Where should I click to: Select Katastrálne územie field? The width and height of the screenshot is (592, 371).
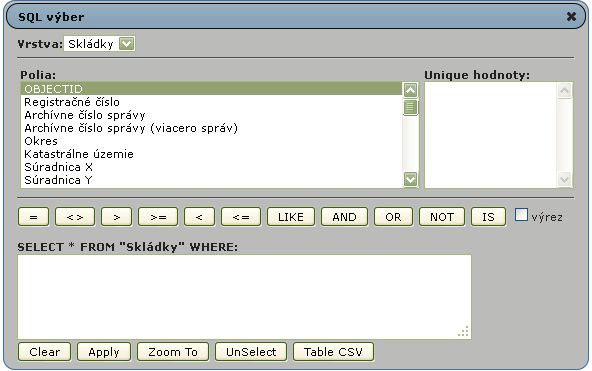211,154
